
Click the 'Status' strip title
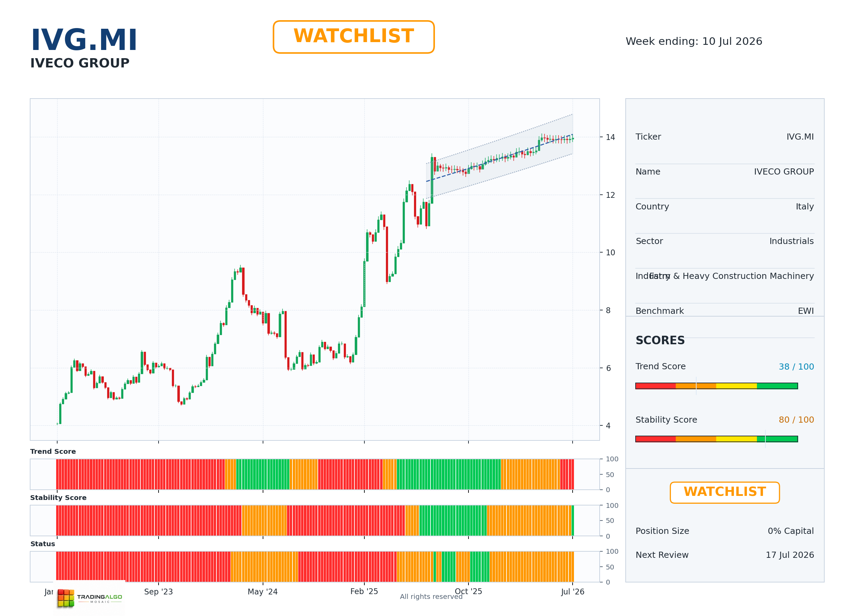(43, 544)
